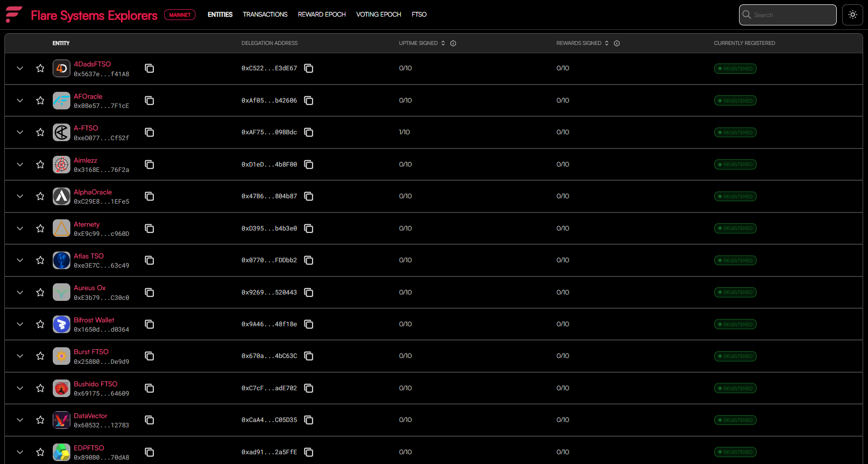Screen dimensions: 868x464
Task: Open the Aternety entity page
Action: [86, 224]
